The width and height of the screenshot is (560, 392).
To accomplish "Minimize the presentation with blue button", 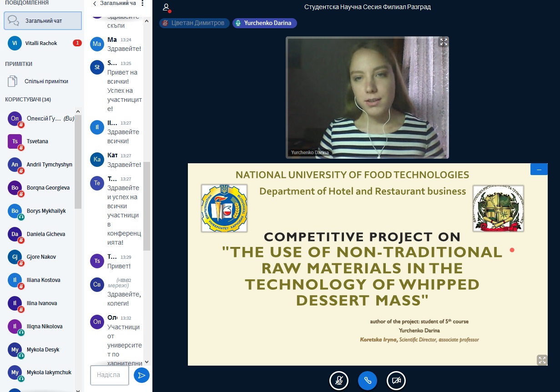I will [x=539, y=169].
